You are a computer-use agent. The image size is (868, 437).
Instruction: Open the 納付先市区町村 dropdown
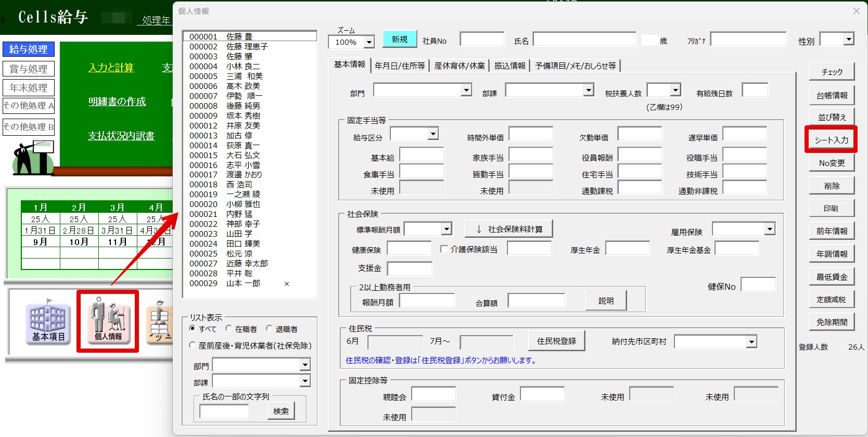[x=751, y=342]
